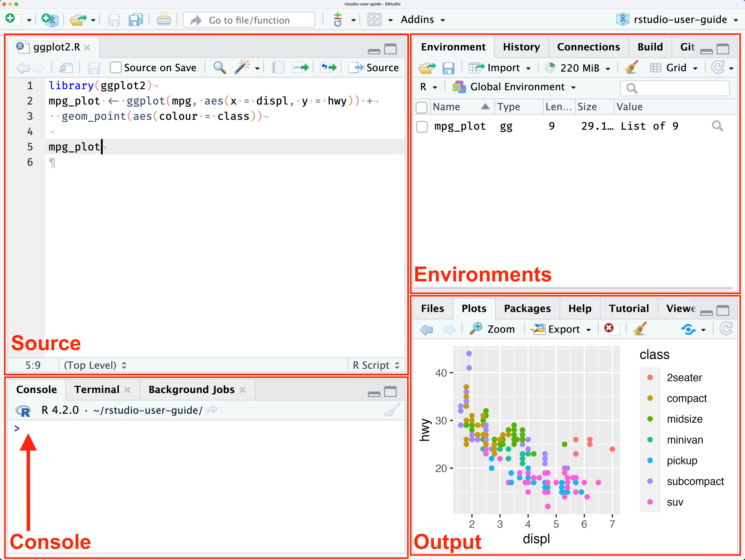Clear all plots with broom icon
The height and width of the screenshot is (560, 745).
tap(640, 328)
